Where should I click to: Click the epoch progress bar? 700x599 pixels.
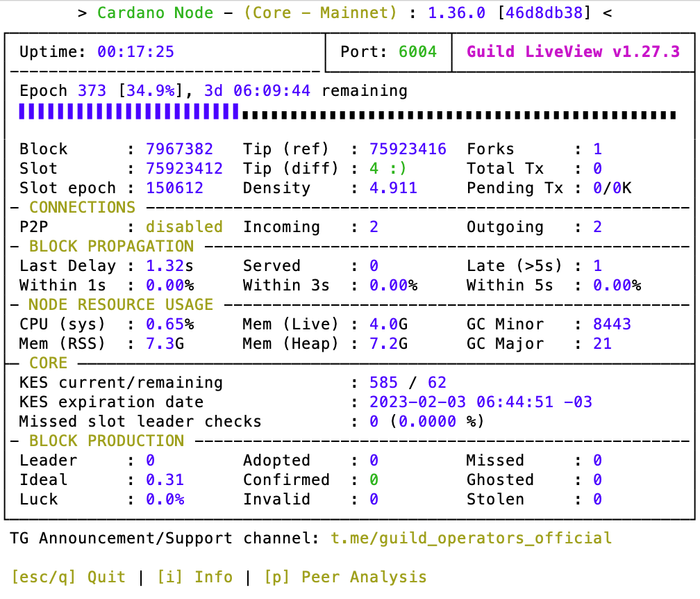[347, 112]
